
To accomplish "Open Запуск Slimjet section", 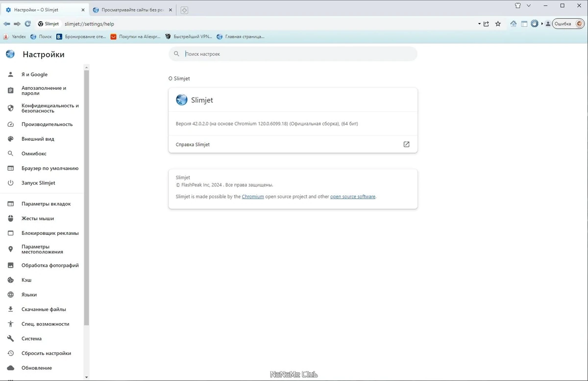I will click(42, 183).
